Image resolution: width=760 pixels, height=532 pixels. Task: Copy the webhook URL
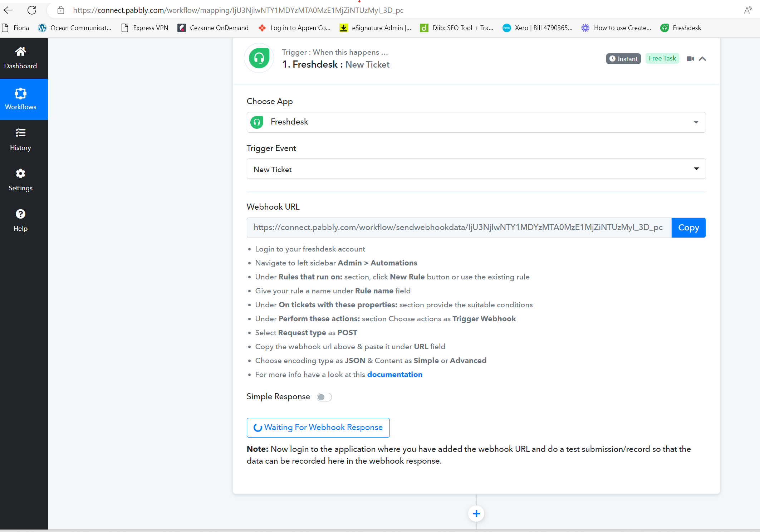click(x=688, y=228)
